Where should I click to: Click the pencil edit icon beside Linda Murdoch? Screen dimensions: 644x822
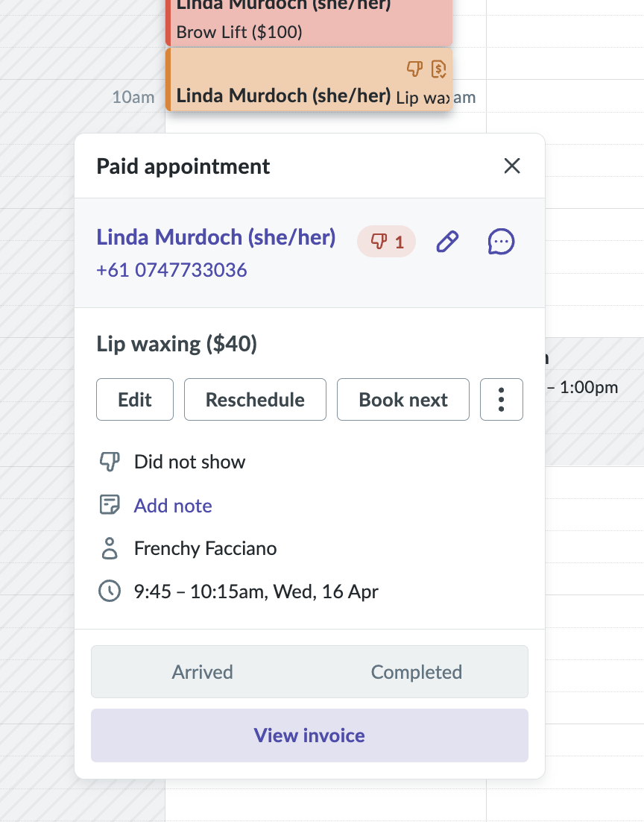446,242
